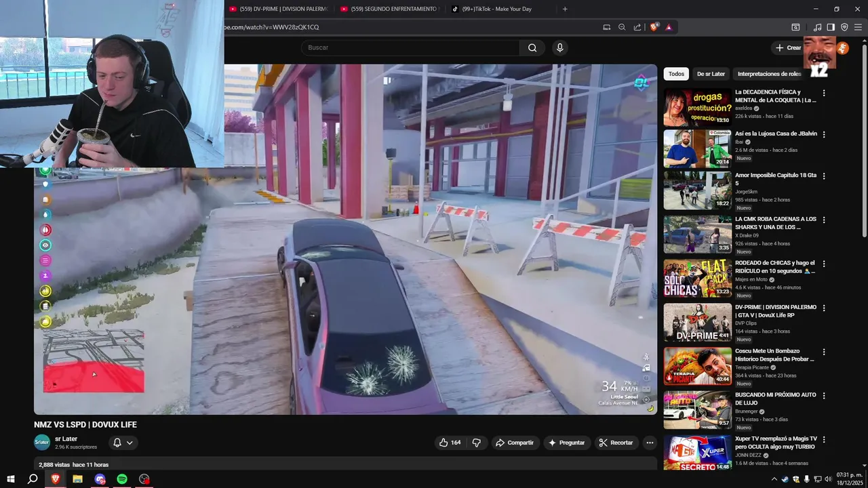Screen dimensions: 868x488
Task: Start voice search with microphone icon
Action: (559, 47)
